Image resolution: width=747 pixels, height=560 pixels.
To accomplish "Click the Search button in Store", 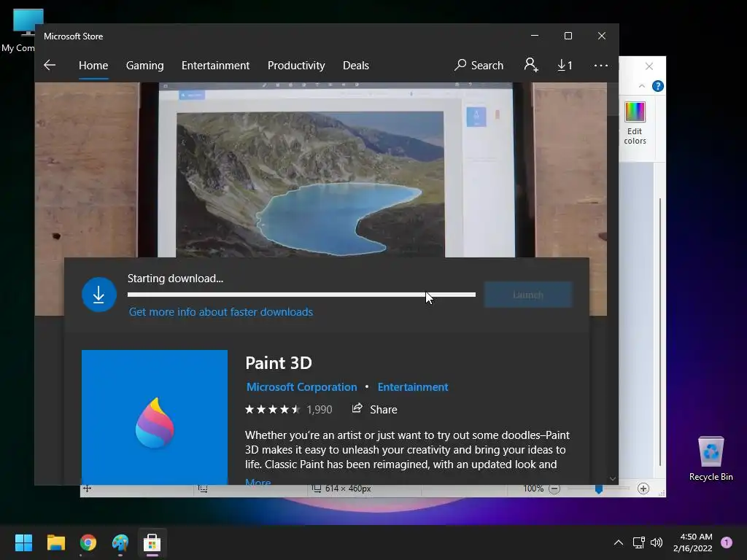I will (x=479, y=65).
